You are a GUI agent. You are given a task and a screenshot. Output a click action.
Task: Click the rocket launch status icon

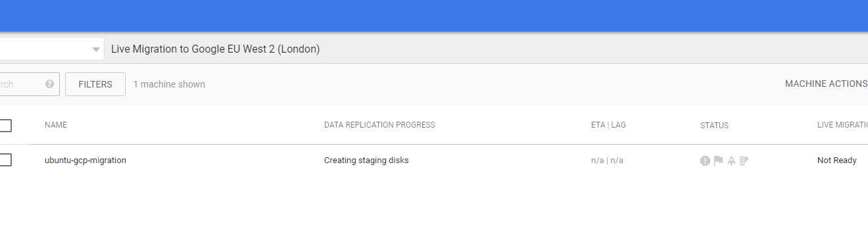(731, 161)
